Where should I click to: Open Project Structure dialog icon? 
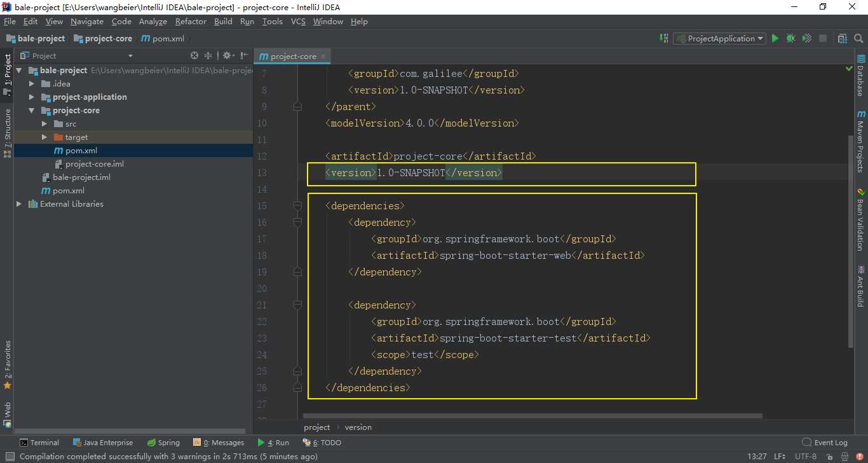click(843, 38)
